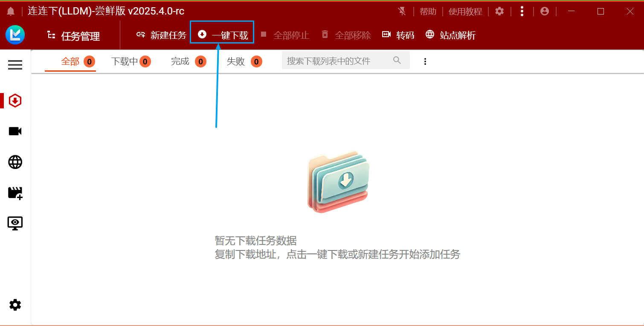Open 使用教程 from the title bar
This screenshot has width=644, height=326.
click(465, 11)
